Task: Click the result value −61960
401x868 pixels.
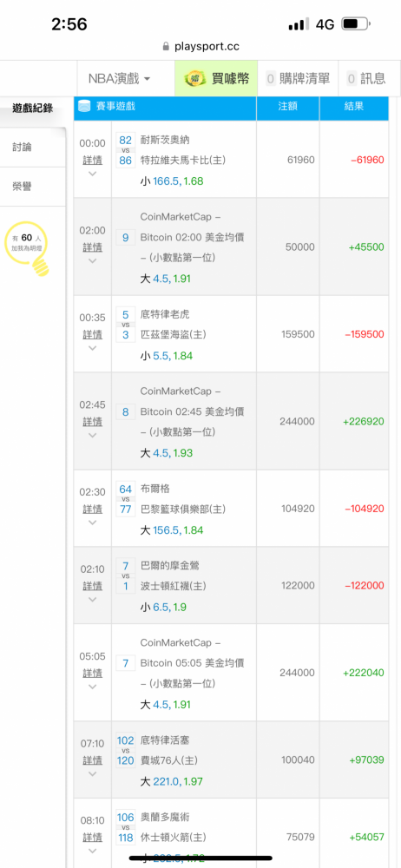Action: click(x=367, y=161)
